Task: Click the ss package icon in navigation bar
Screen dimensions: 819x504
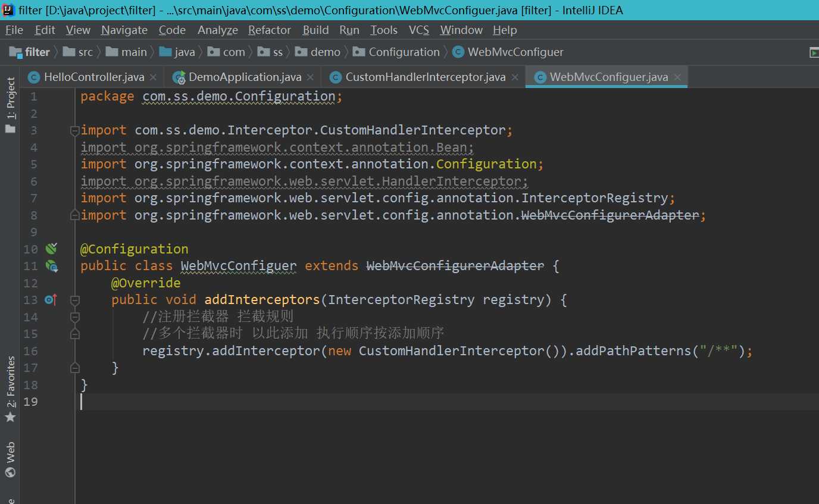Action: click(x=264, y=52)
